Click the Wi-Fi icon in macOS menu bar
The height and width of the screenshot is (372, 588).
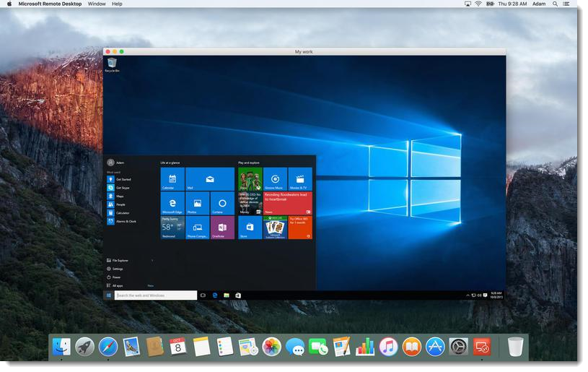(x=478, y=4)
